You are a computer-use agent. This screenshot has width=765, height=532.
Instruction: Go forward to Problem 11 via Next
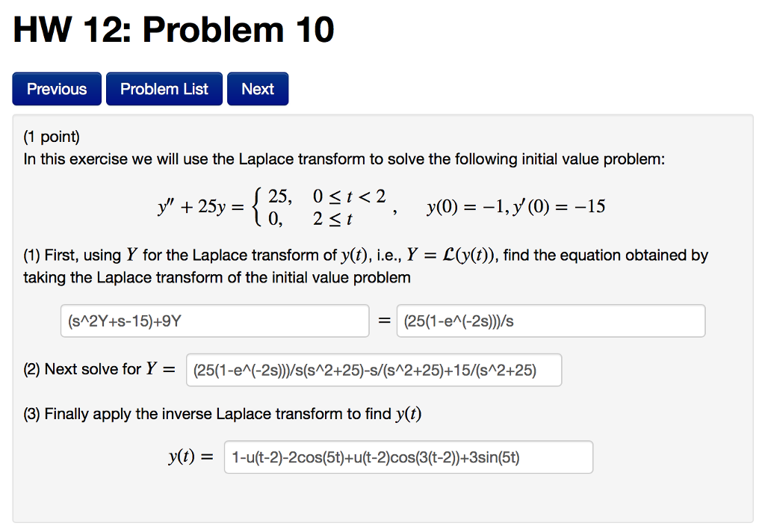[257, 88]
